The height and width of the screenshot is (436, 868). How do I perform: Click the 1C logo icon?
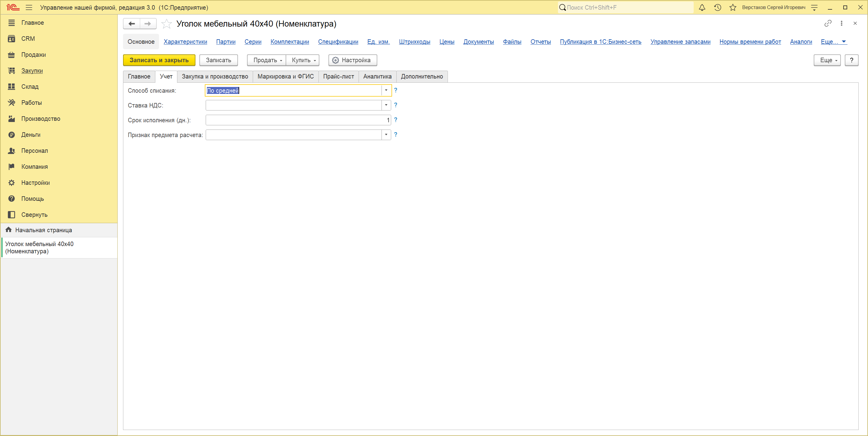[x=13, y=8]
